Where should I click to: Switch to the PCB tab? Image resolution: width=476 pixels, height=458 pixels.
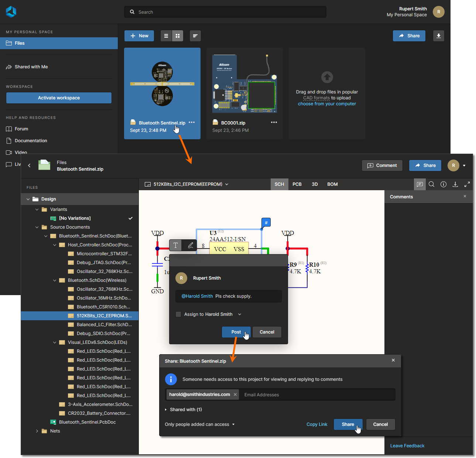[297, 184]
